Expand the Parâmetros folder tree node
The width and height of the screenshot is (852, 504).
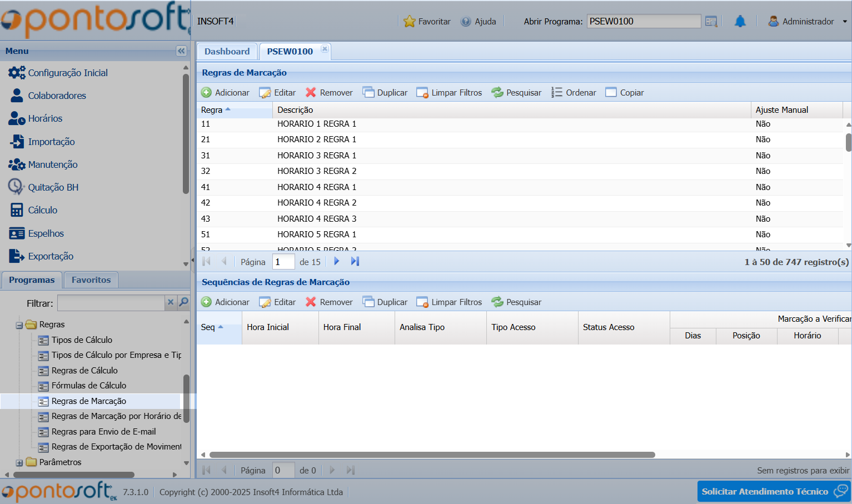point(19,462)
